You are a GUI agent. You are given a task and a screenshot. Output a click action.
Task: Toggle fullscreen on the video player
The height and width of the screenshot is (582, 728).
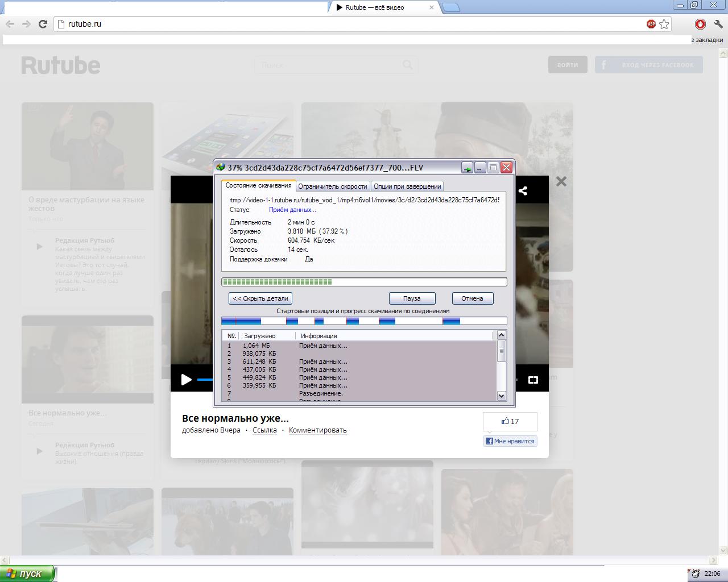533,380
